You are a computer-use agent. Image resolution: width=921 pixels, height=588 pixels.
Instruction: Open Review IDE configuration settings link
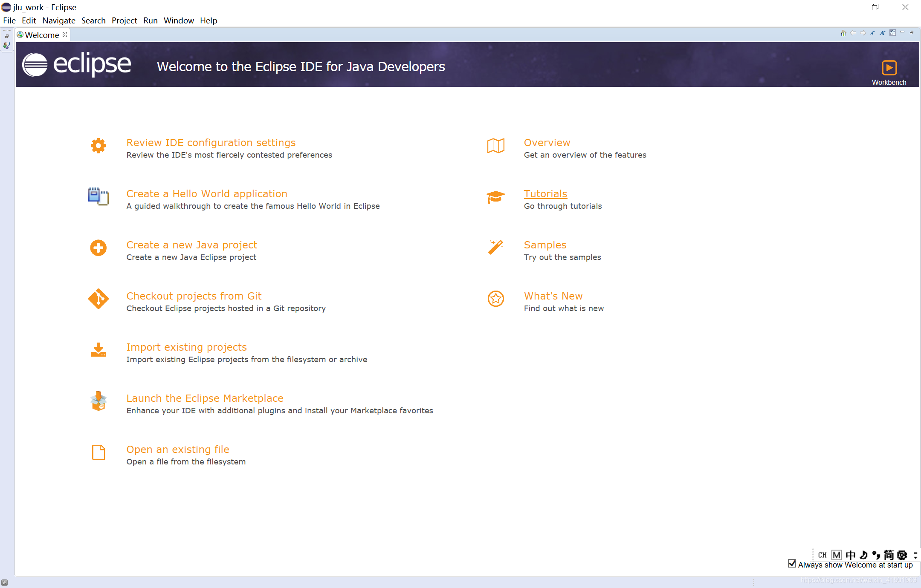(211, 142)
